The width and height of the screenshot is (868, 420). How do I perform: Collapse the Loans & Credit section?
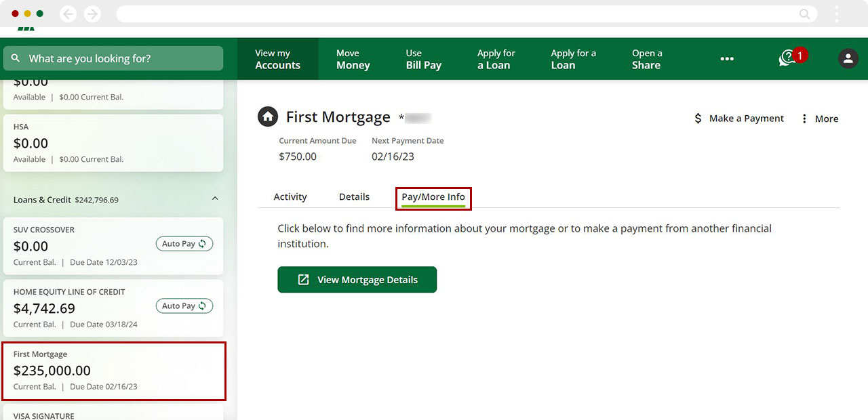[x=215, y=198]
